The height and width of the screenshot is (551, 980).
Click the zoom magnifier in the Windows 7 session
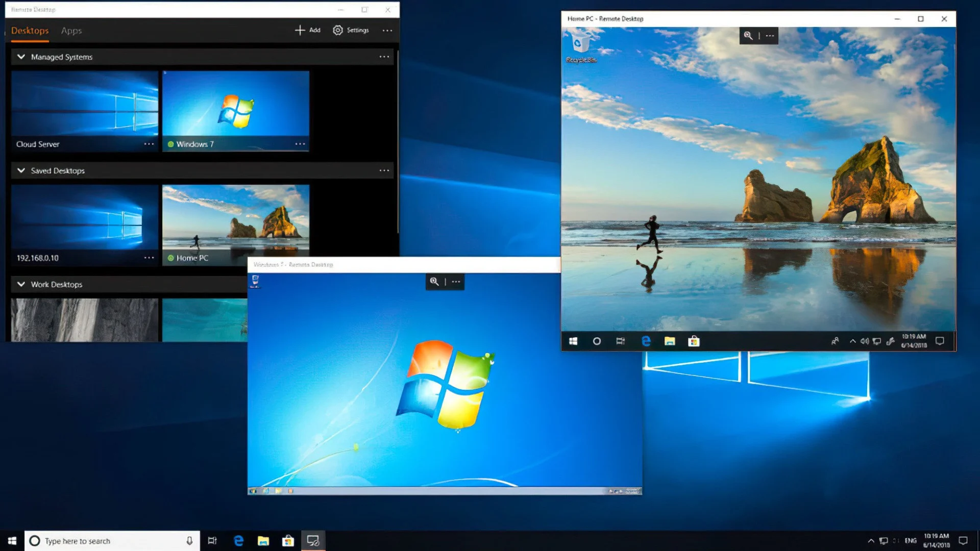(x=434, y=282)
